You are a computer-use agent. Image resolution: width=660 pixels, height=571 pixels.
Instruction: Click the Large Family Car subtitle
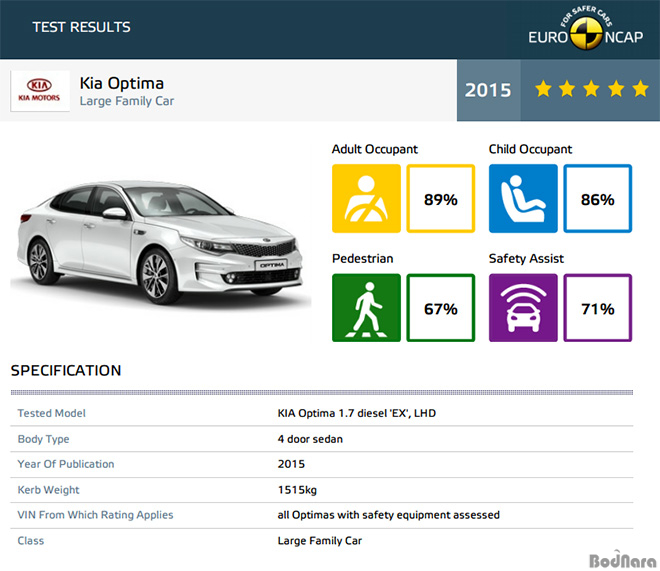click(127, 101)
